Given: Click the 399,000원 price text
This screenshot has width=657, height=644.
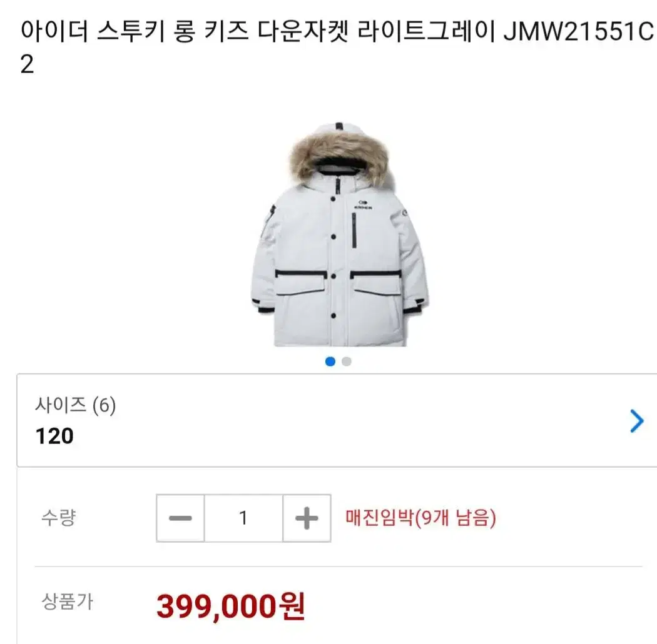Looking at the screenshot, I should point(231,606).
